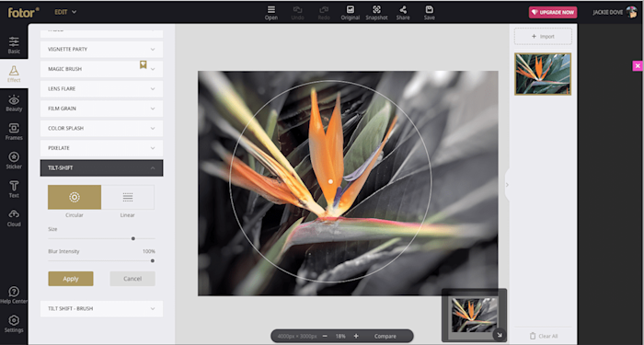The width and height of the screenshot is (644, 345).
Task: Open the EDIT dropdown menu
Action: click(x=65, y=12)
